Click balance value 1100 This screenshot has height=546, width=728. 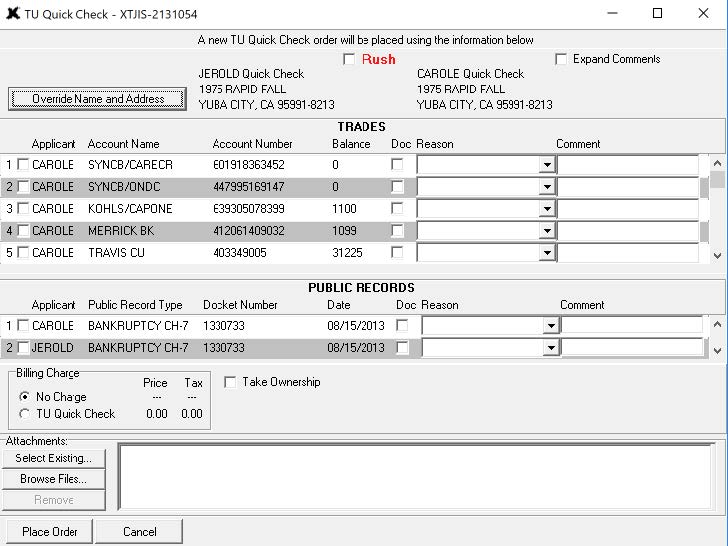click(x=344, y=208)
